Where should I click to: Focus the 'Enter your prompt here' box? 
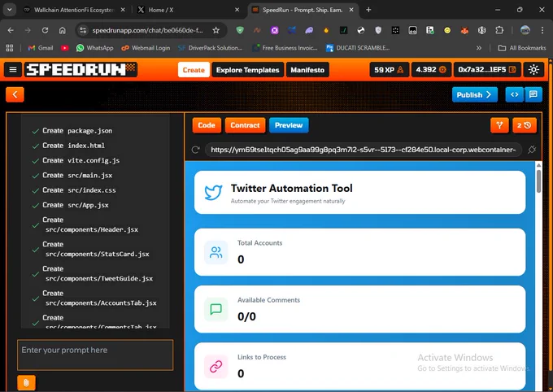click(95, 355)
